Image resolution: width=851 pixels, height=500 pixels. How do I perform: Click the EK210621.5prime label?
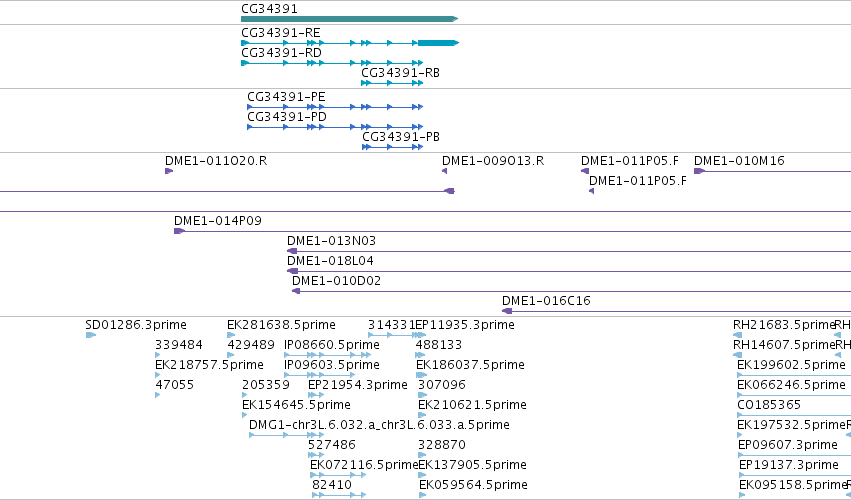(472, 405)
